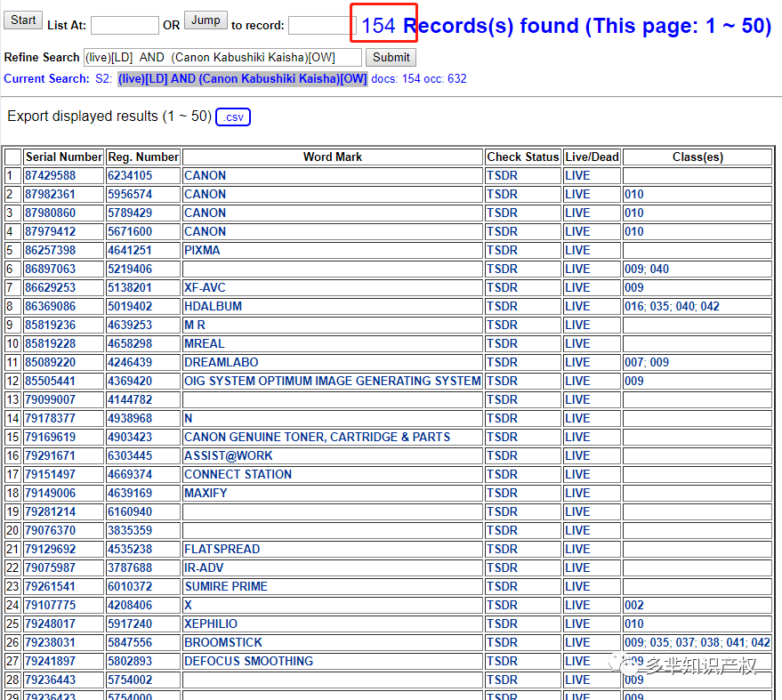Open the SUMIRE PRIME word mark
The height and width of the screenshot is (700, 782).
pyautogui.click(x=226, y=587)
